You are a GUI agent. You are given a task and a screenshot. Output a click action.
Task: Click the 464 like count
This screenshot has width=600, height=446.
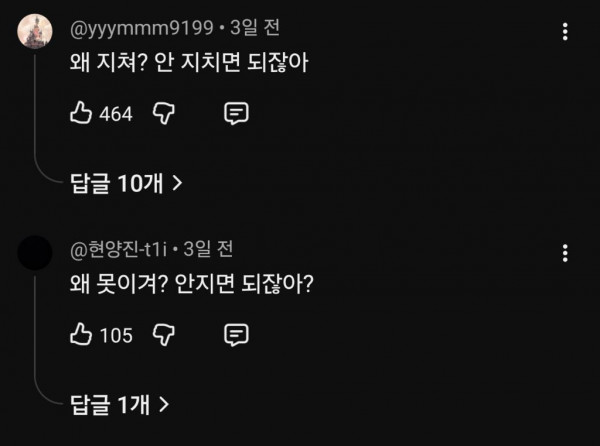coord(116,114)
